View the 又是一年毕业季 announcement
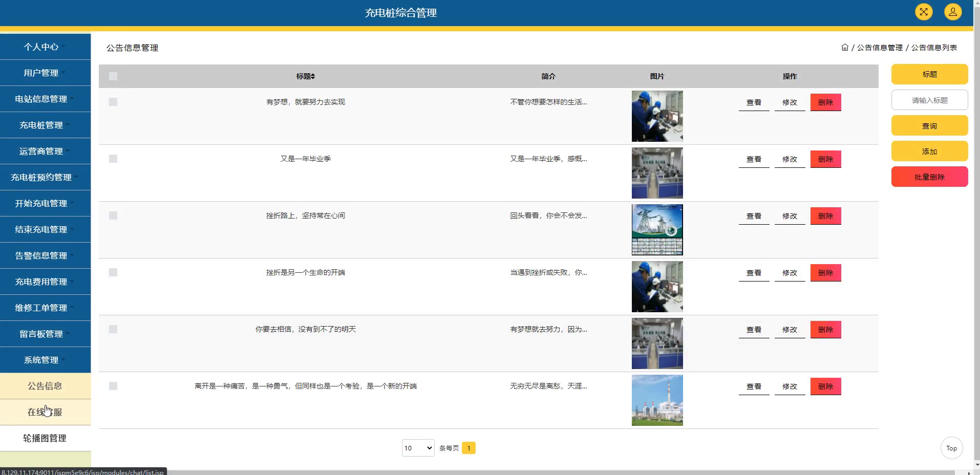The image size is (980, 475). [x=754, y=159]
